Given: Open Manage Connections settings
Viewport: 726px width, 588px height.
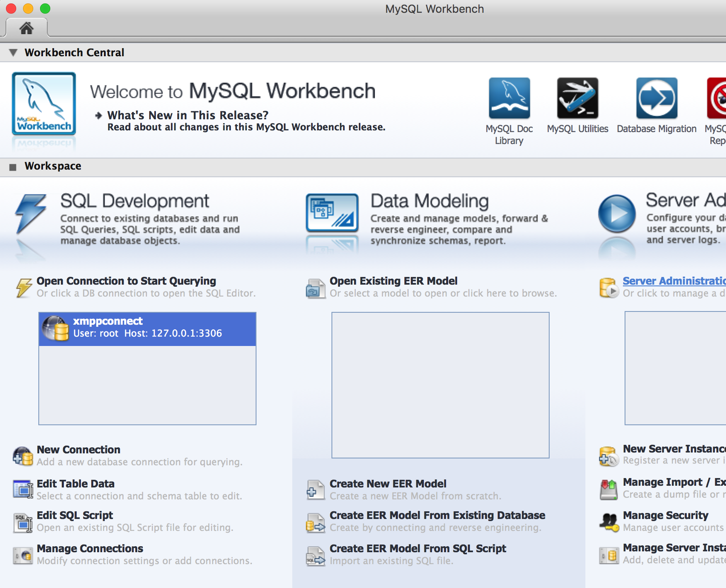Looking at the screenshot, I should 90,548.
